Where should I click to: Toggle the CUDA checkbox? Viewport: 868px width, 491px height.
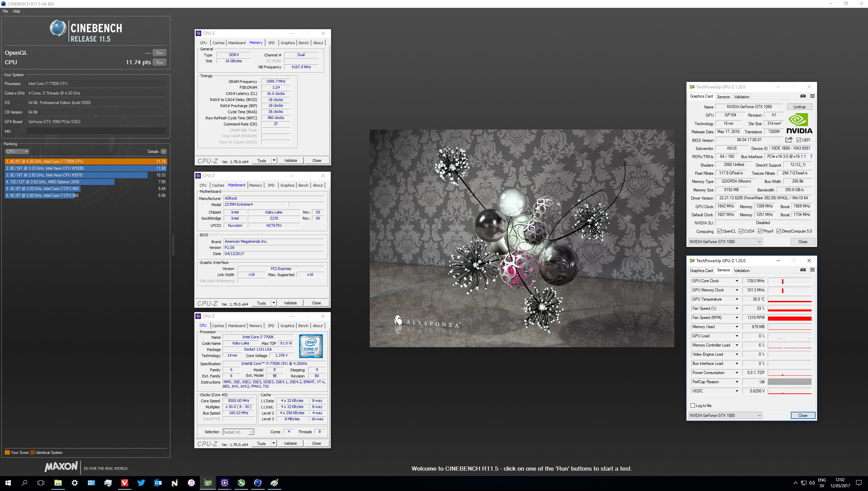click(x=741, y=231)
